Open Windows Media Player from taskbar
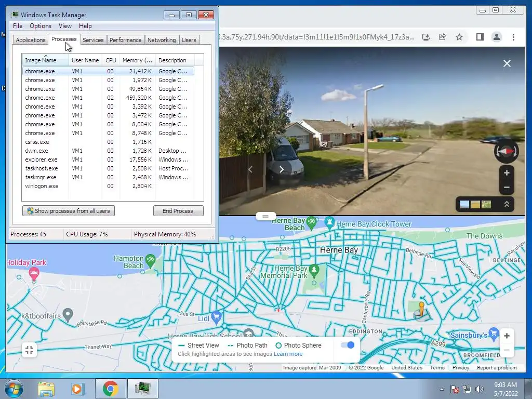532x399 pixels. pyautogui.click(x=77, y=389)
